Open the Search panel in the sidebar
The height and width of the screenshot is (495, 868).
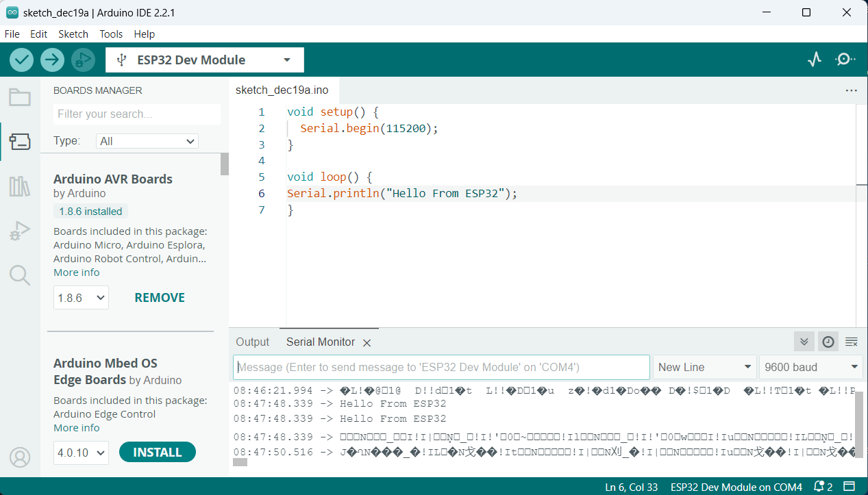20,275
